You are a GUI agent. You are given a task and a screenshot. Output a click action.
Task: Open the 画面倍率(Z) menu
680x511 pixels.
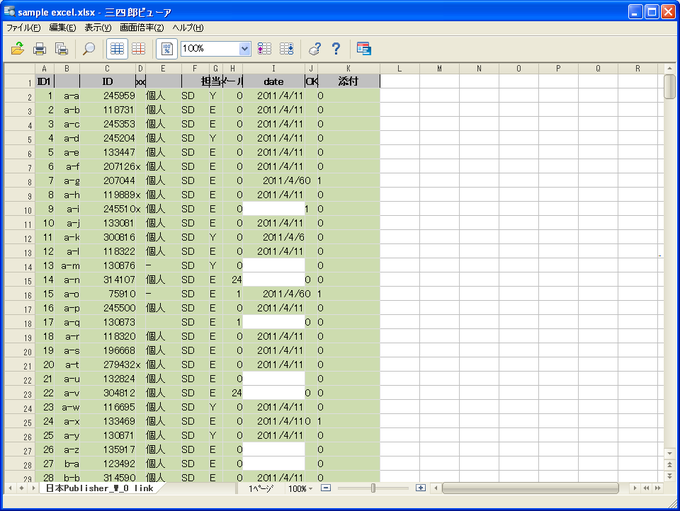tap(142, 28)
